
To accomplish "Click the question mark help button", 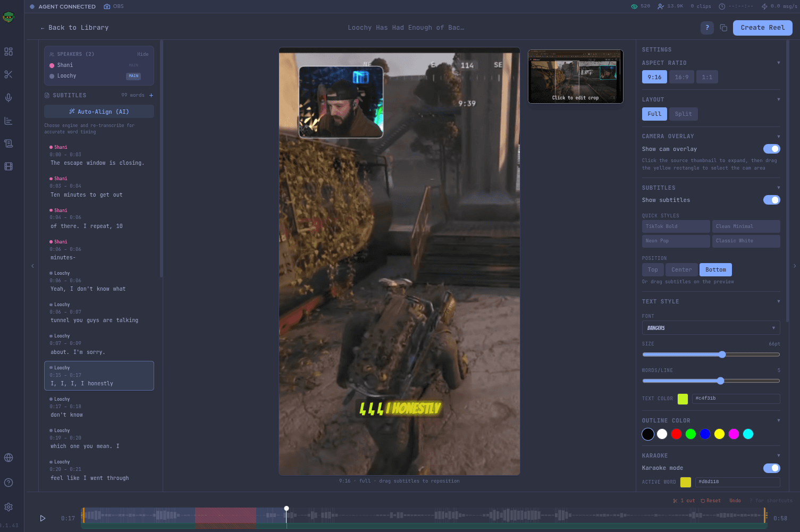I will 707,28.
